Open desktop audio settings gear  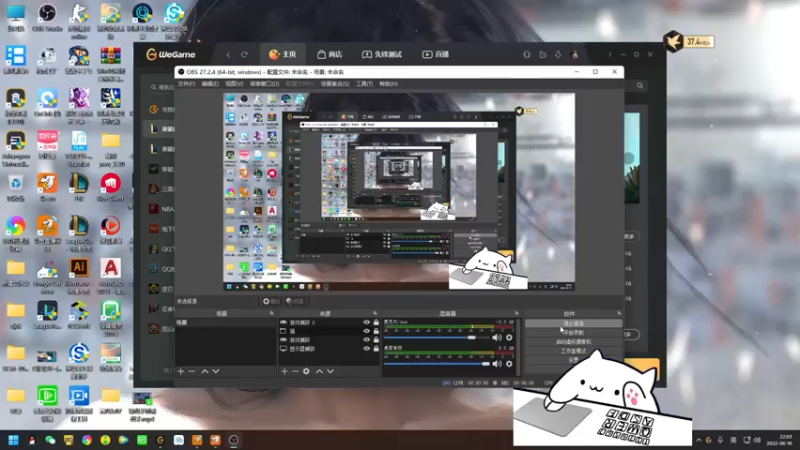tap(509, 363)
